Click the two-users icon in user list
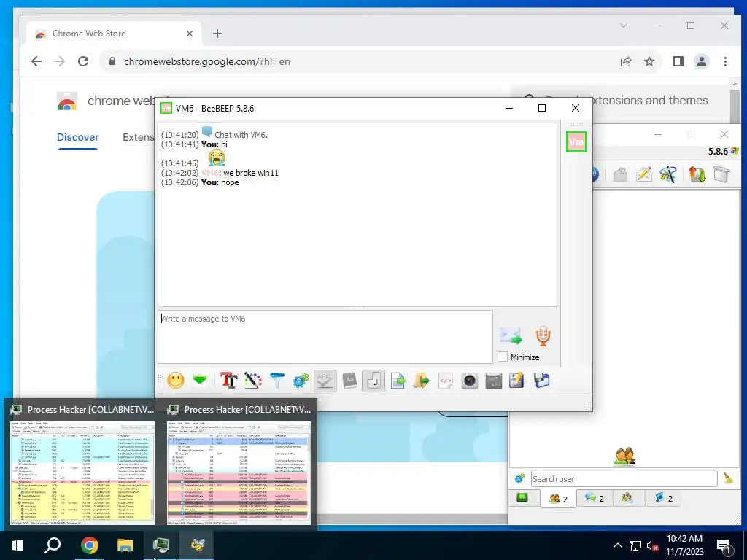 (624, 456)
